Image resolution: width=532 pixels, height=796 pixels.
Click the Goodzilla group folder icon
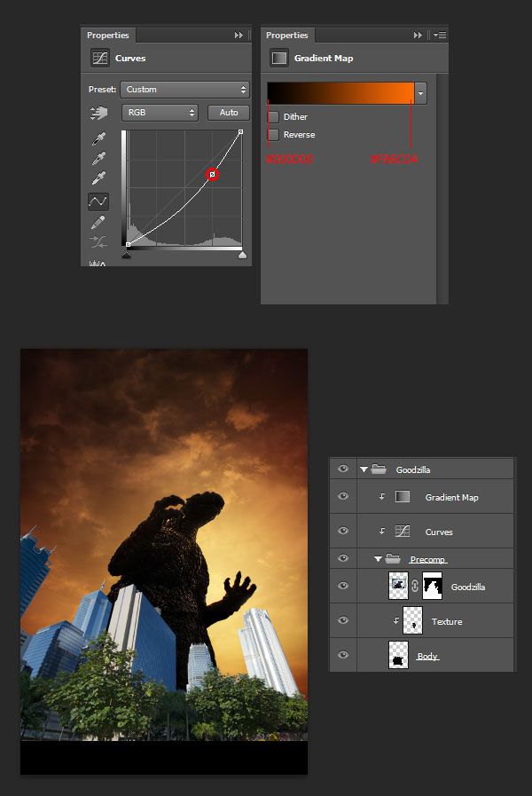pos(379,469)
